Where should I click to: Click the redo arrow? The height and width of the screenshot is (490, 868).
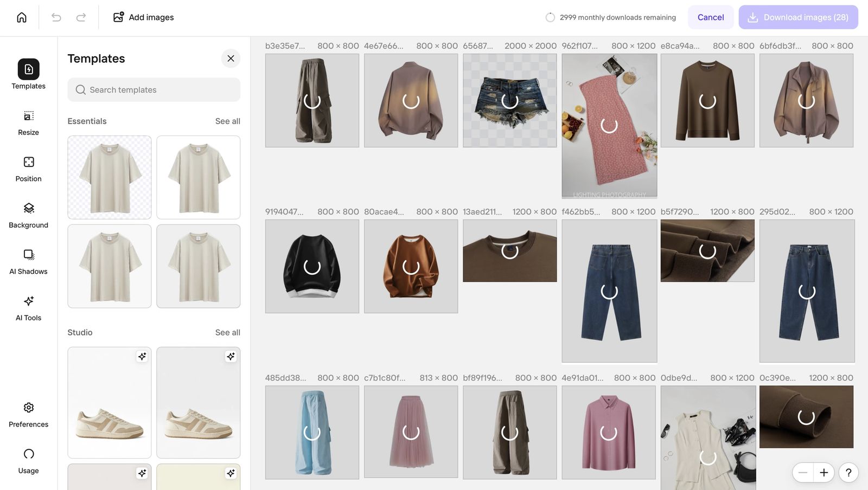point(81,17)
